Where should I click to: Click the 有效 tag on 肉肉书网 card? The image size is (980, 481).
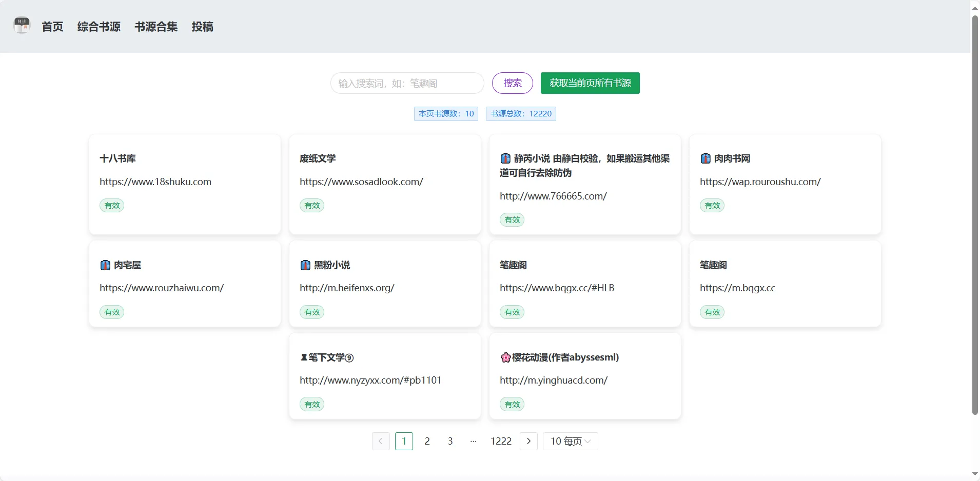[x=712, y=206]
